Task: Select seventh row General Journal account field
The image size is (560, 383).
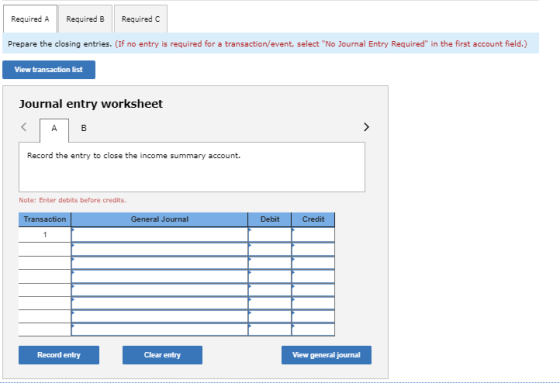Action: (160, 317)
